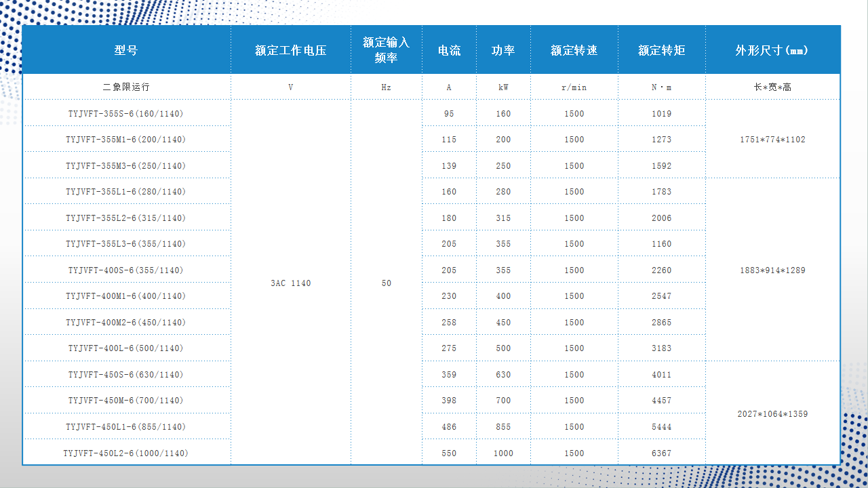Click current value 258
Image resolution: width=868 pixels, height=488 pixels.
point(449,323)
